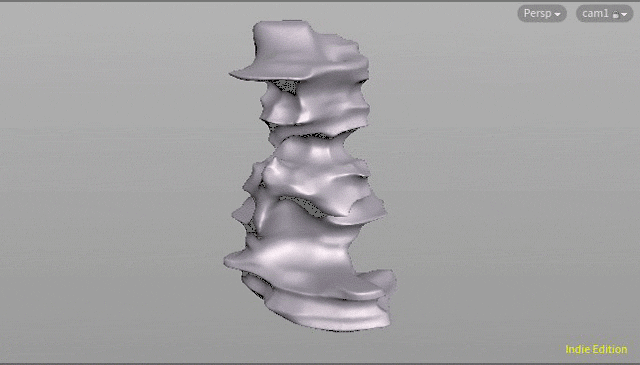Click the arrow beside the Persp label
Image resolution: width=640 pixels, height=365 pixels.
(x=558, y=14)
